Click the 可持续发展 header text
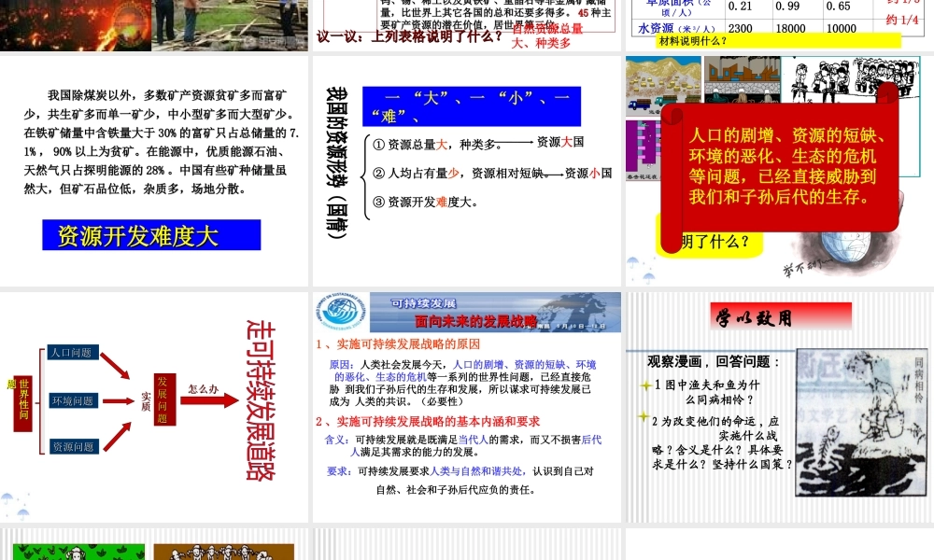This screenshot has height=560, width=934. coord(423,303)
